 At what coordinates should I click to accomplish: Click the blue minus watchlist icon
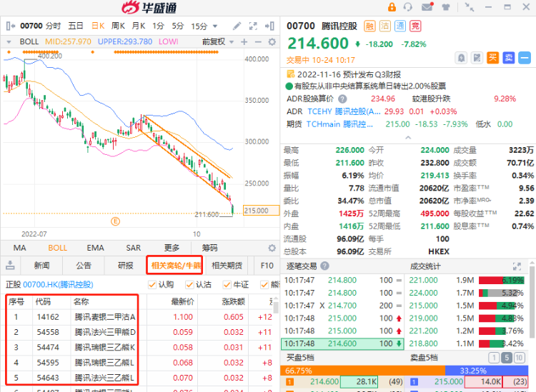(525, 58)
